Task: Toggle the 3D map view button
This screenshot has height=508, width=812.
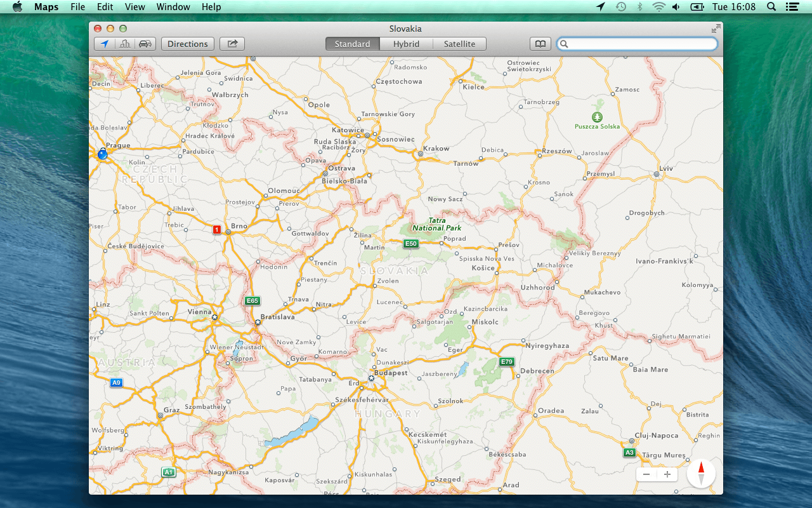Action: click(125, 44)
